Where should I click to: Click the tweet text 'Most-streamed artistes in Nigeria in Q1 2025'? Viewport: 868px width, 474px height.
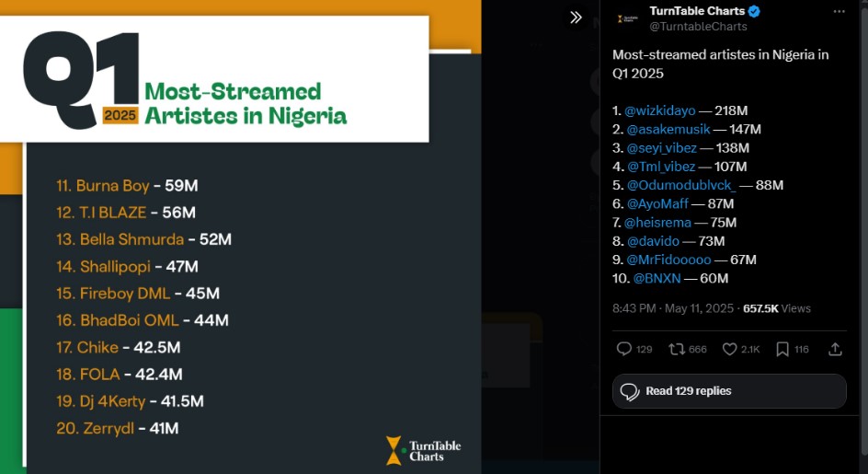click(720, 64)
